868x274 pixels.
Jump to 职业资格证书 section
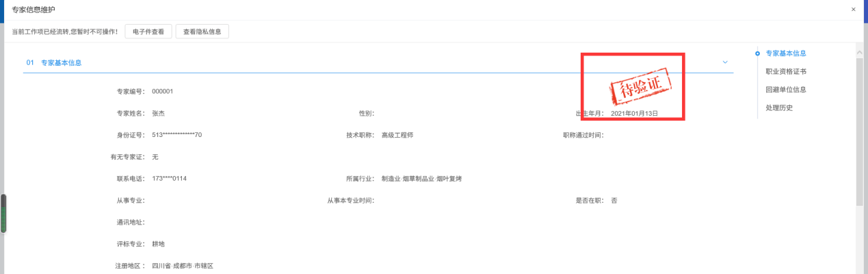click(x=785, y=71)
